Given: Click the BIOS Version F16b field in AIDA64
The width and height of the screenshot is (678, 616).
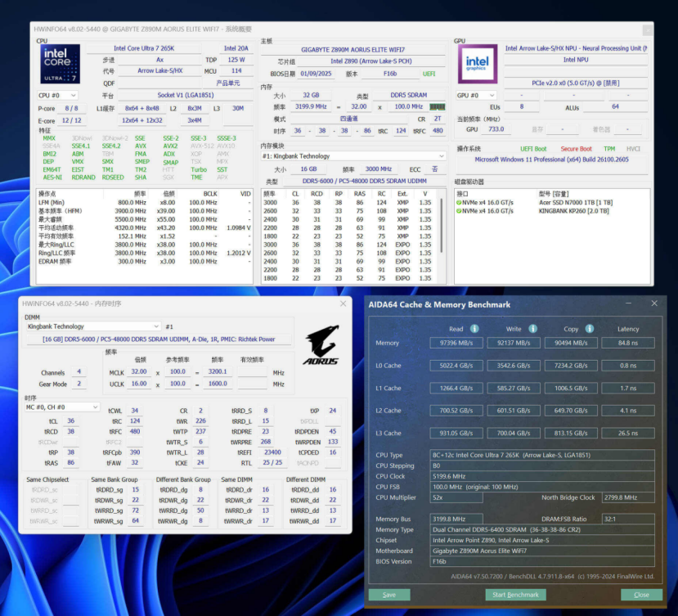Looking at the screenshot, I should tap(542, 561).
